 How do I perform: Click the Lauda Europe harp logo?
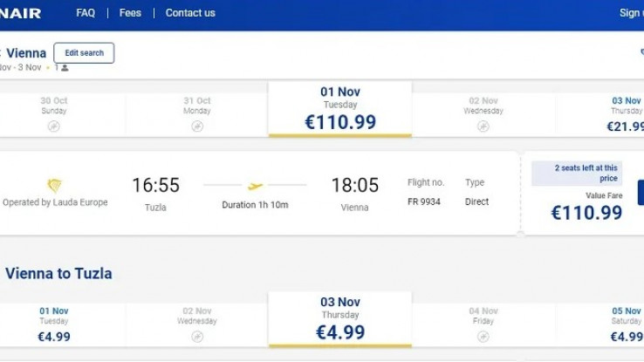[x=54, y=186]
